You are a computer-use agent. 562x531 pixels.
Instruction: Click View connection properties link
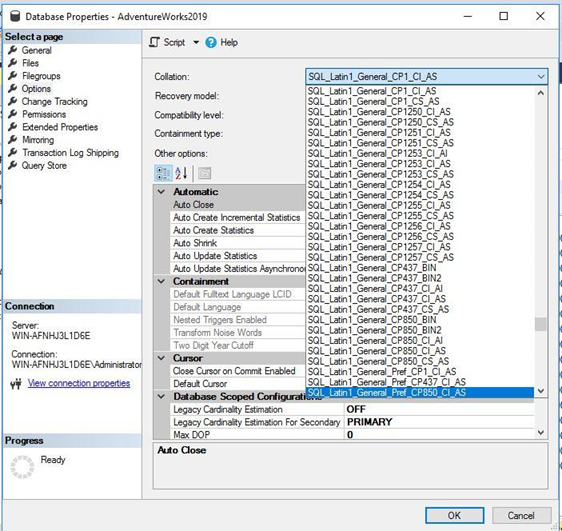[x=79, y=383]
